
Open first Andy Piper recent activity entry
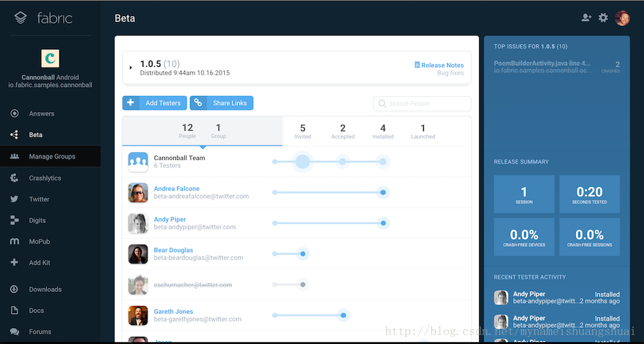[556, 298]
